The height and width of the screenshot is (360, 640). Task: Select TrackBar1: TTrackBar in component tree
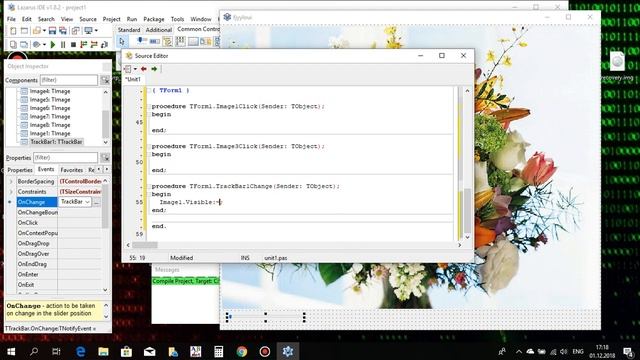(56, 142)
